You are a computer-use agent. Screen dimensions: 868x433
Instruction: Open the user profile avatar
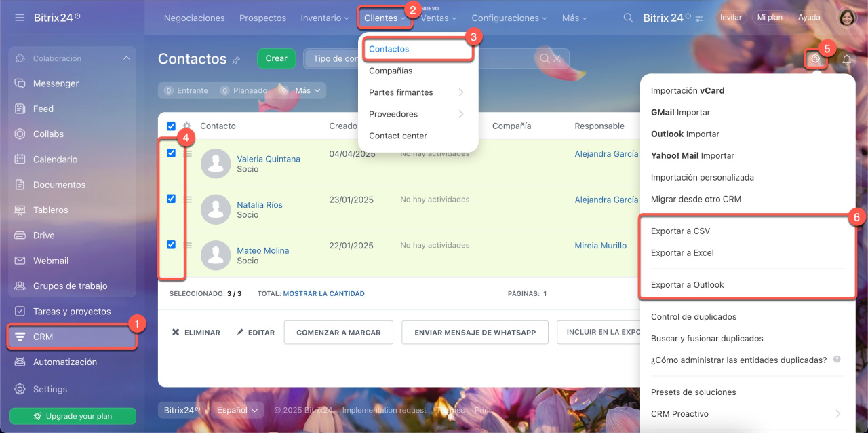pyautogui.click(x=848, y=18)
